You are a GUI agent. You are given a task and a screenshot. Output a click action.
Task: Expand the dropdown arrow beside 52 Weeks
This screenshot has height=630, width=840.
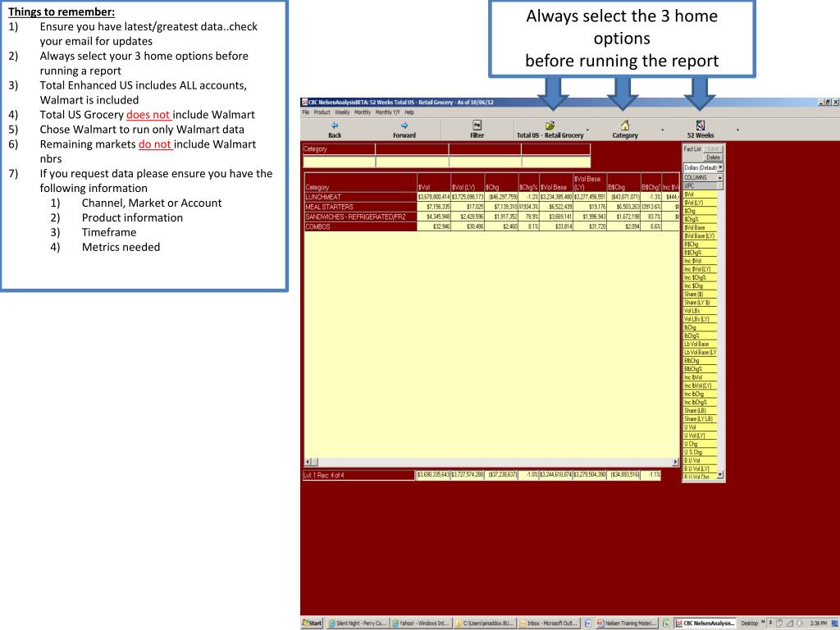[737, 130]
